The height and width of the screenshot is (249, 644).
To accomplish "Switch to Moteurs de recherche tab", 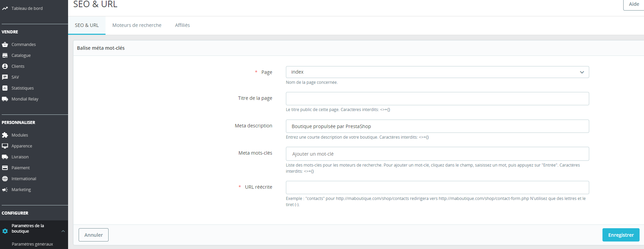I will pos(137,25).
